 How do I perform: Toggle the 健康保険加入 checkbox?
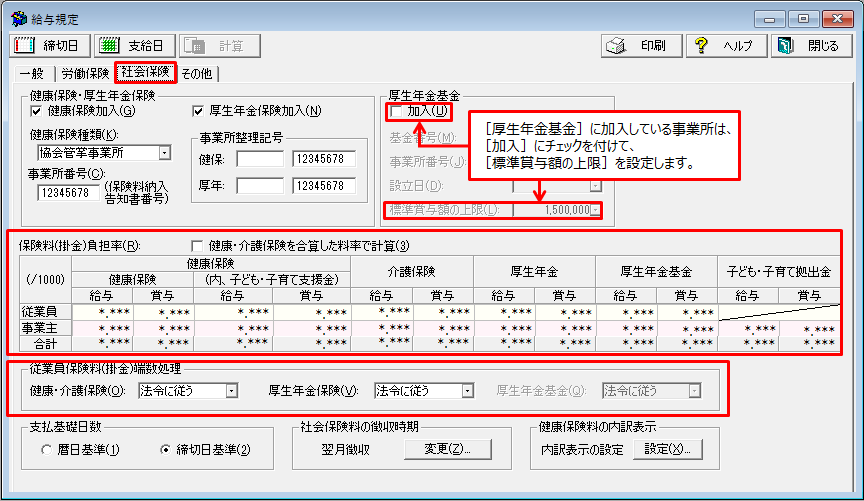(38, 111)
